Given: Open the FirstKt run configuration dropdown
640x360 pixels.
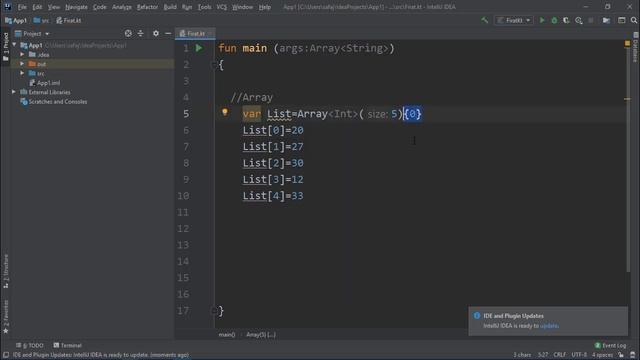Looking at the screenshot, I should (513, 20).
